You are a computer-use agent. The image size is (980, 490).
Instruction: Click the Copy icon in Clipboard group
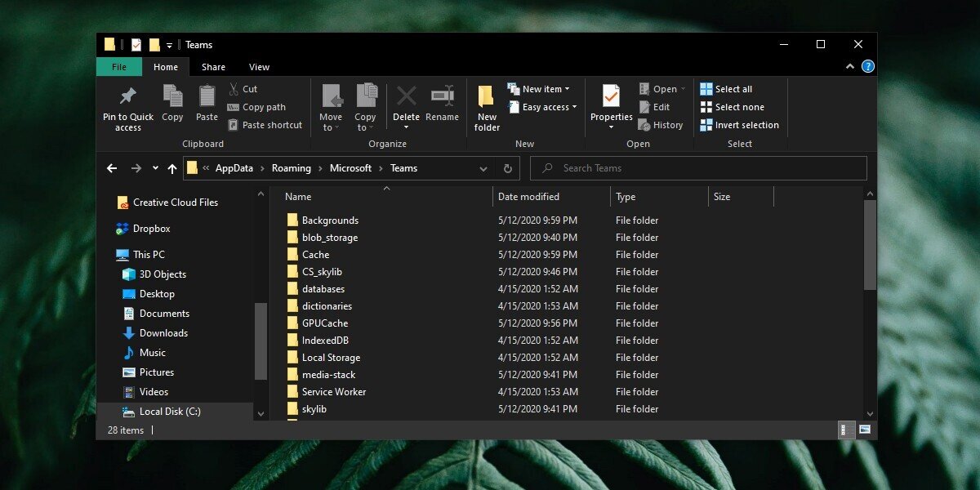click(x=172, y=96)
